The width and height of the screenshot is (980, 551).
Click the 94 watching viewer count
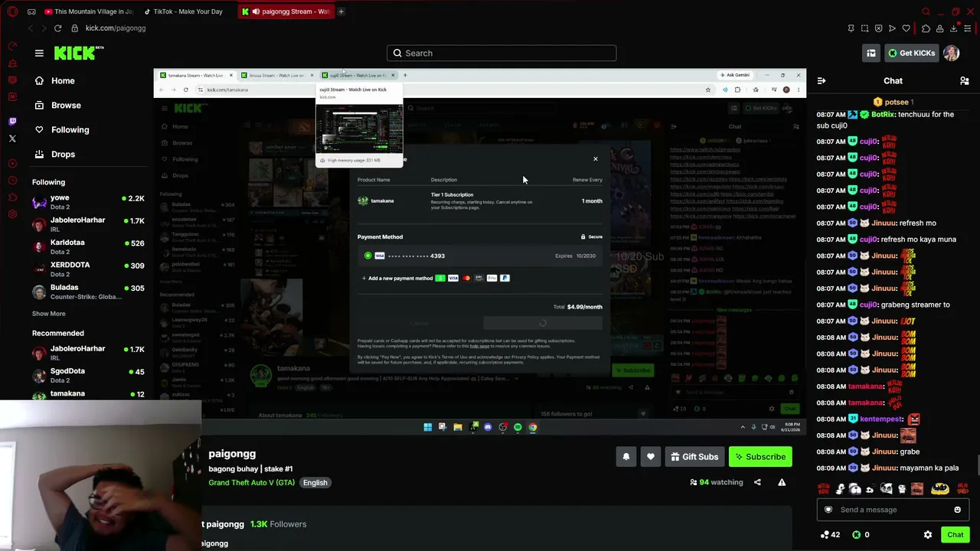click(717, 483)
